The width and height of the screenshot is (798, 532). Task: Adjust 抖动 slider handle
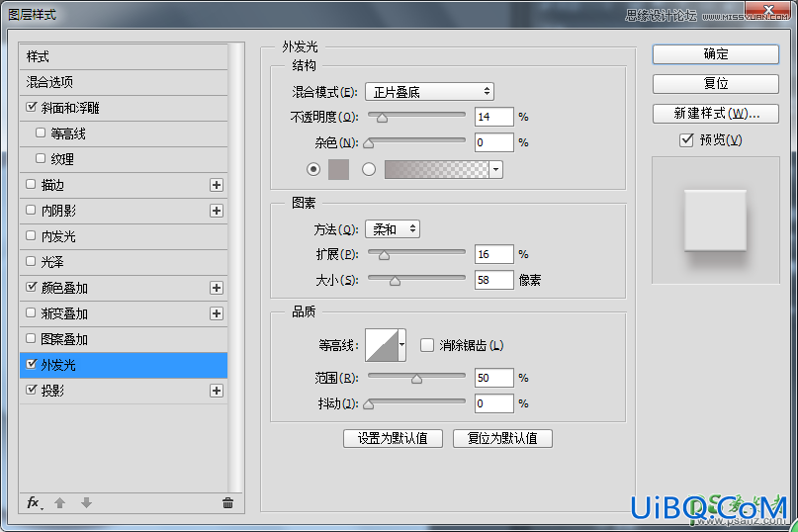[369, 404]
